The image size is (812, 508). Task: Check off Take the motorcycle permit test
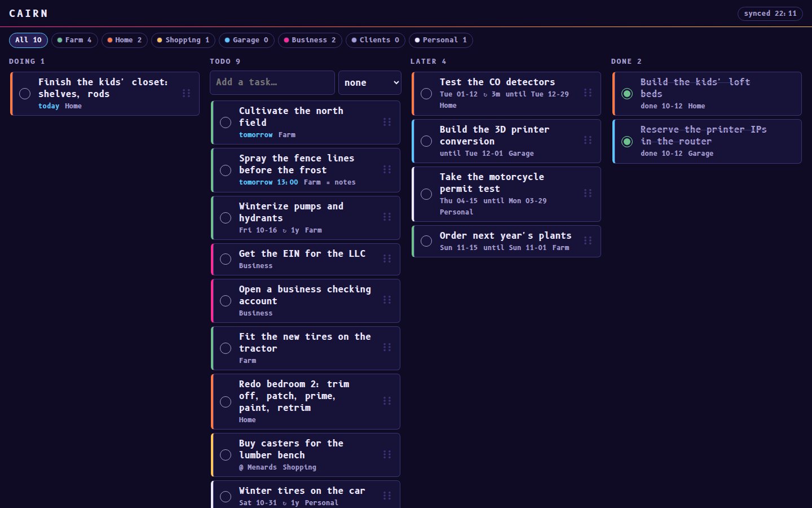click(426, 194)
